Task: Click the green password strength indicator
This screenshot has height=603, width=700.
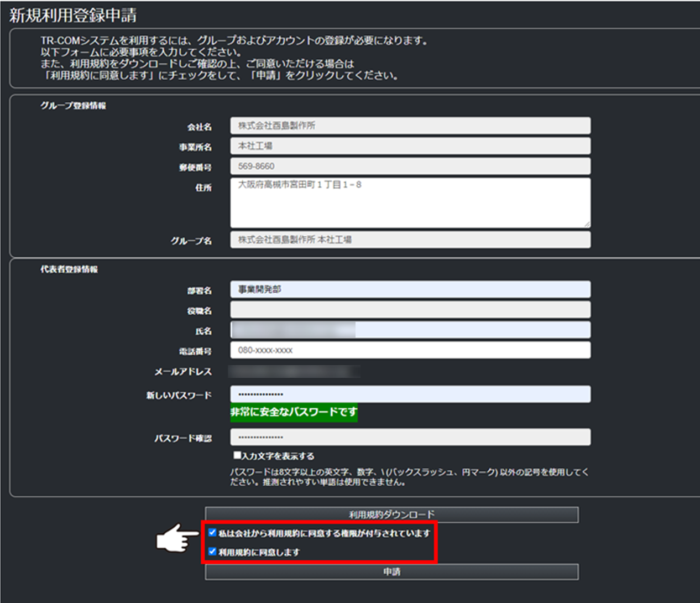Action: point(294,412)
